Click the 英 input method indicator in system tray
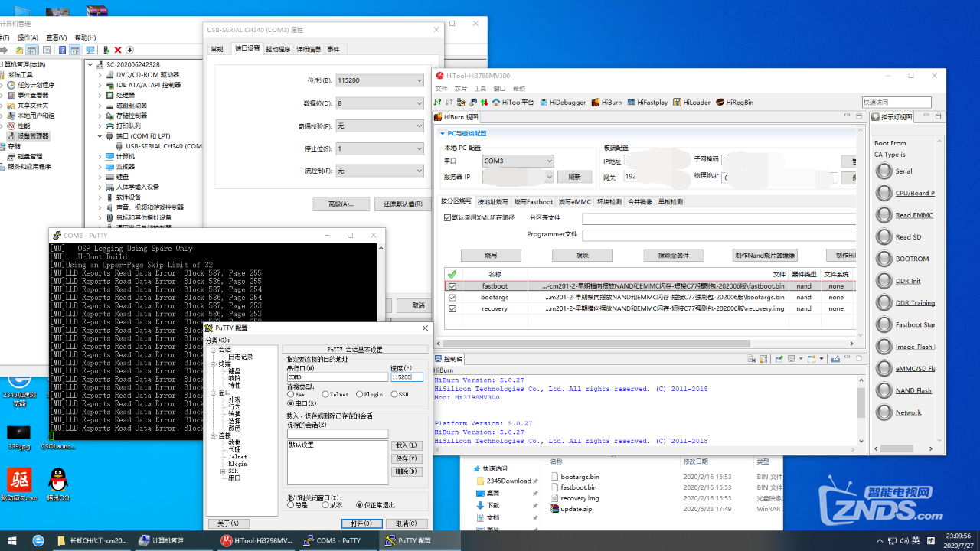Image resolution: width=980 pixels, height=551 pixels. (x=916, y=540)
